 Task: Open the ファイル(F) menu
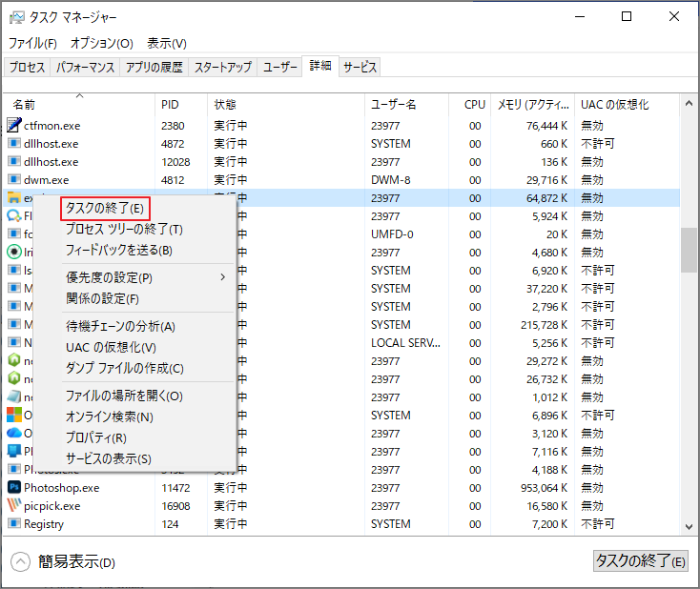tap(32, 43)
